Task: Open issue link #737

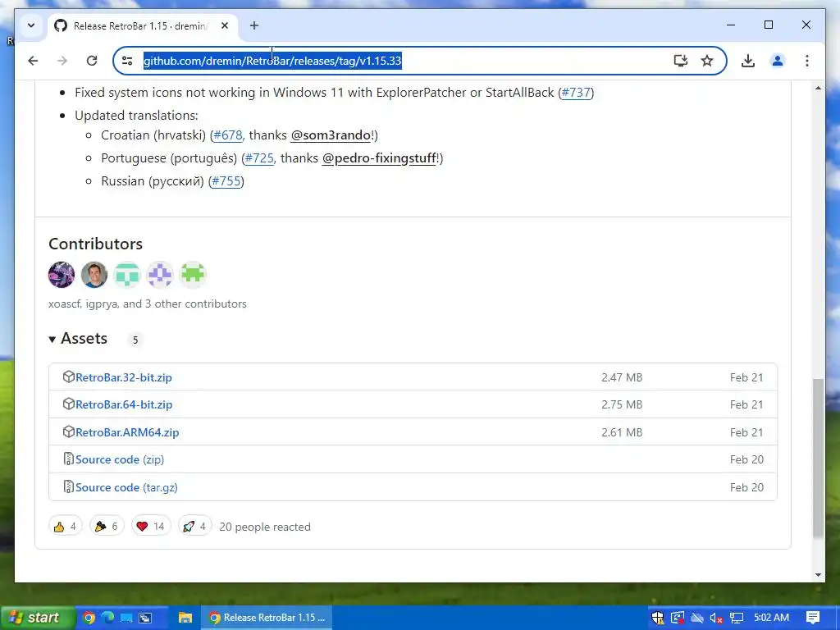Action: 576,92
